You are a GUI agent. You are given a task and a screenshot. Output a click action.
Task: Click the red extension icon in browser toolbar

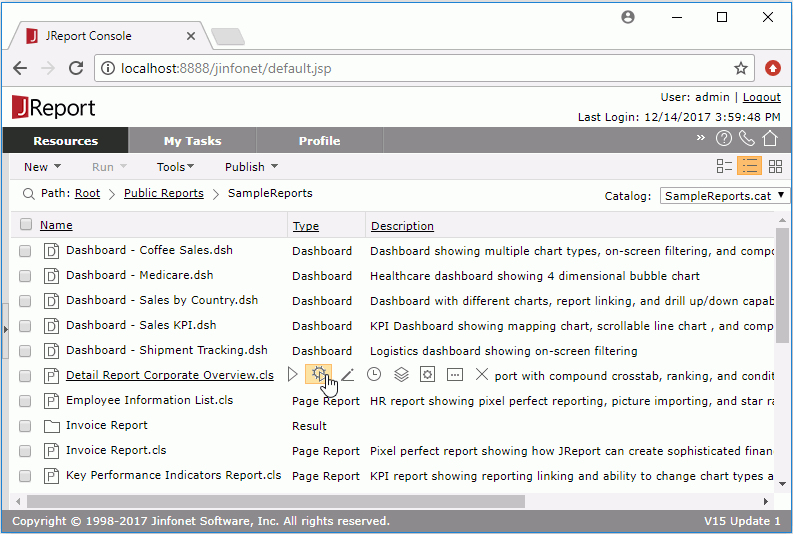tap(773, 68)
